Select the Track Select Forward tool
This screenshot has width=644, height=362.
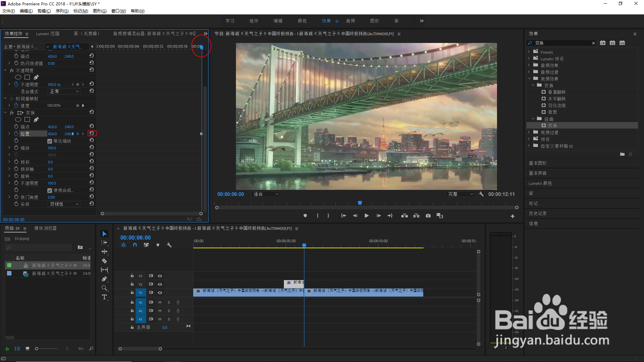pyautogui.click(x=104, y=243)
